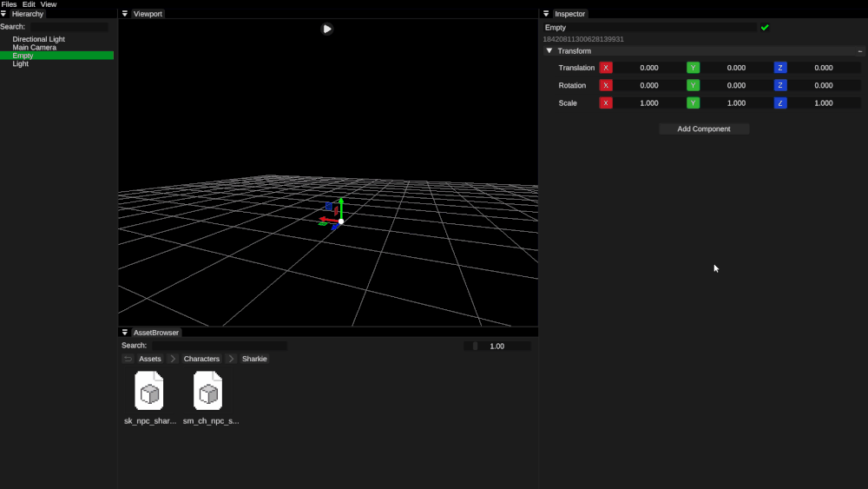Select the sm_ch_npc_s... asset file icon

pos(208,391)
